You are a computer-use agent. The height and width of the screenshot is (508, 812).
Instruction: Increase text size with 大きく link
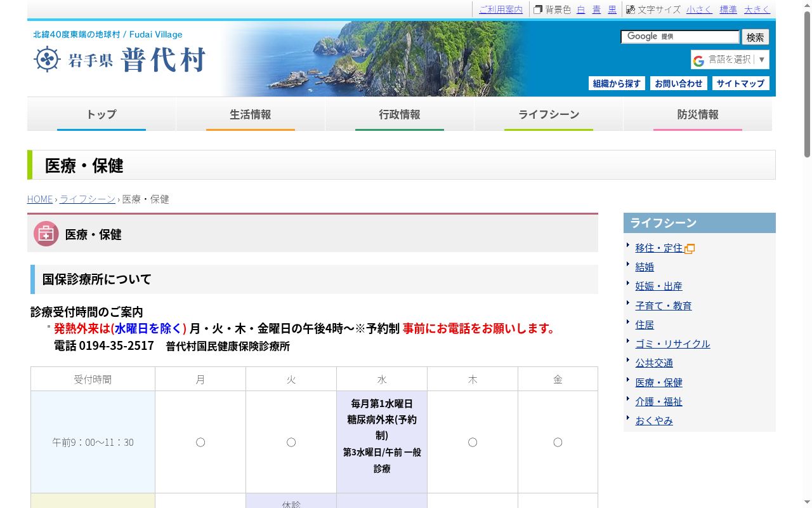pyautogui.click(x=757, y=10)
